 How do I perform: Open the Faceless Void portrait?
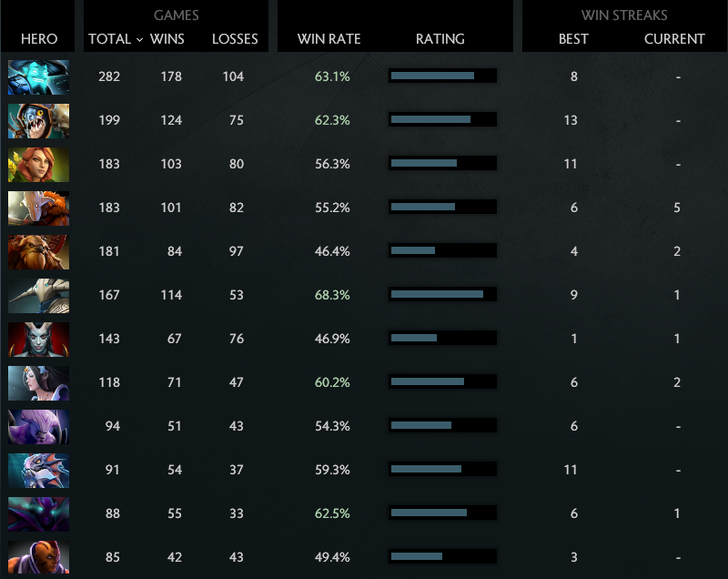tap(38, 426)
